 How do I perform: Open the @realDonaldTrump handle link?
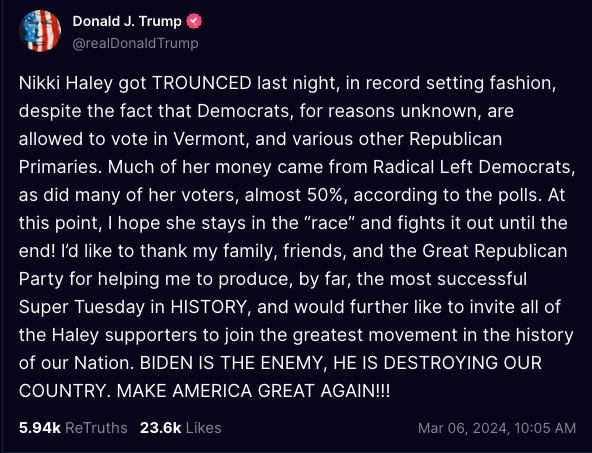pyautogui.click(x=135, y=43)
